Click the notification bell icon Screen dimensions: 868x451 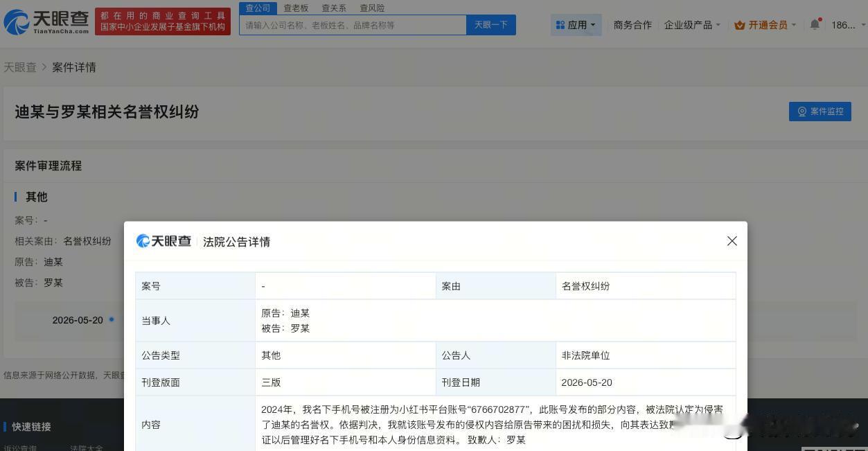point(815,24)
